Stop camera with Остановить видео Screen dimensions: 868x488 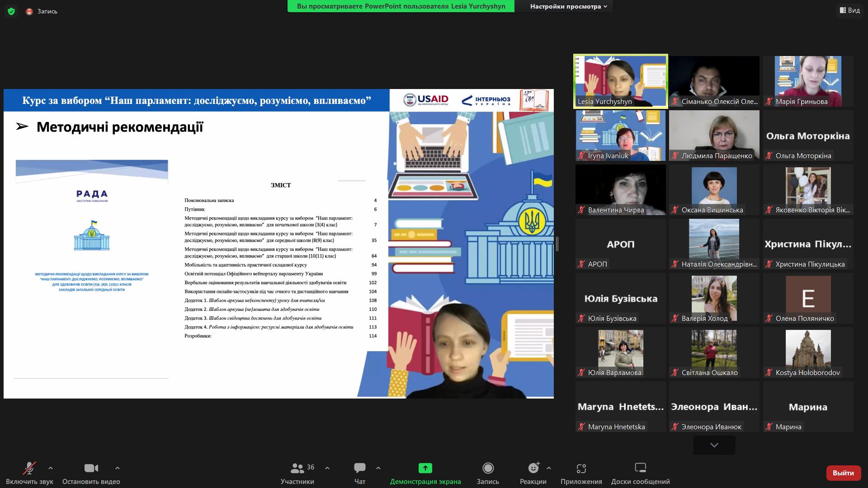(x=91, y=473)
